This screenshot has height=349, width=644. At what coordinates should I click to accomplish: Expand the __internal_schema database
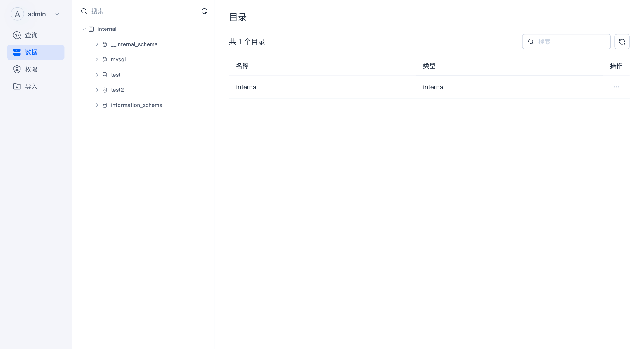point(97,44)
